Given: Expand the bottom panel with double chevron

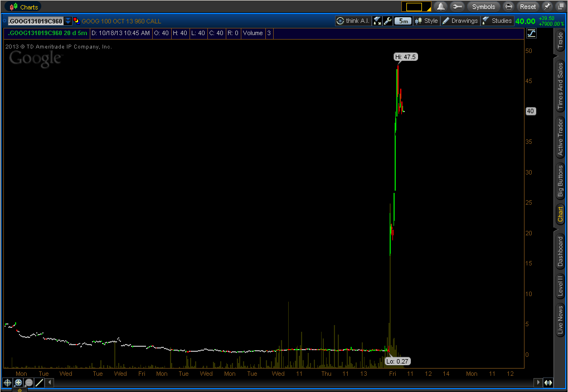Looking at the screenshot, I should [x=20, y=390].
